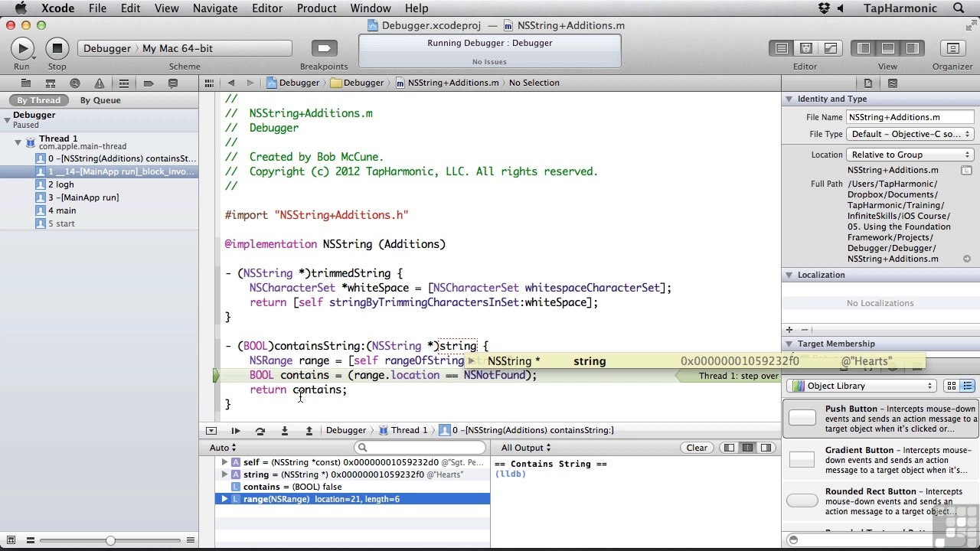
Task: Toggle the Utilities pane view button
Action: (x=913, y=48)
